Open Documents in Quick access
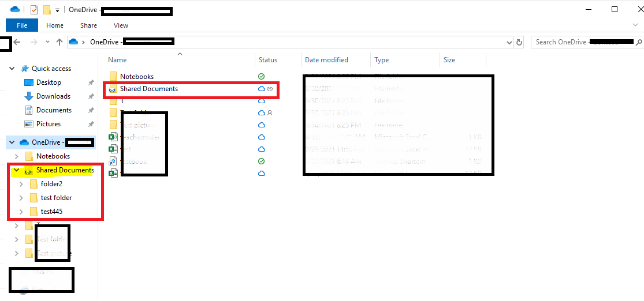Screen dimensions: 644x301 click(x=54, y=110)
